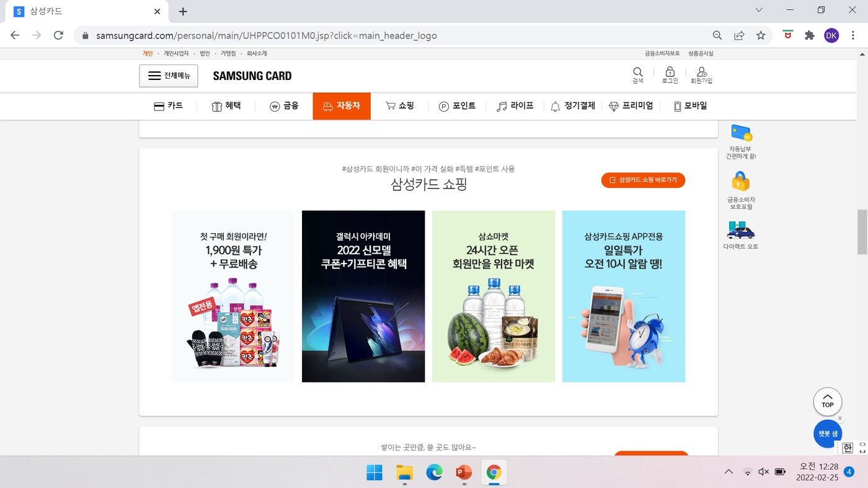Screen dimensions: 868x488
Task: Open the 모바일 navigation menu
Action: [x=690, y=106]
